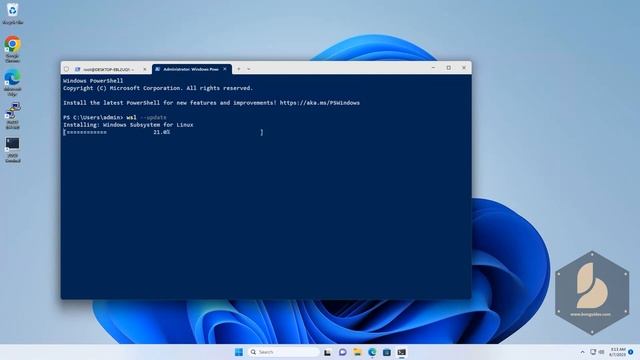Open the network computers desktop shortcut

(x=13, y=116)
